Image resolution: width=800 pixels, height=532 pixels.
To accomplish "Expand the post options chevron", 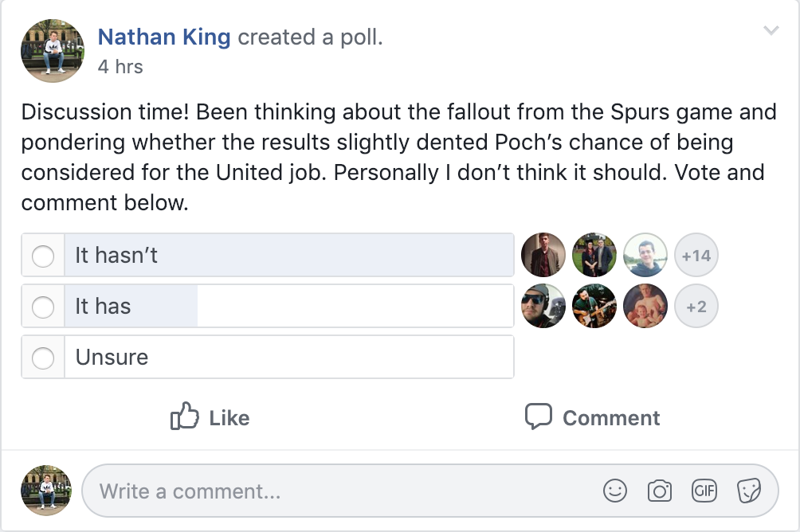I will coord(770,30).
